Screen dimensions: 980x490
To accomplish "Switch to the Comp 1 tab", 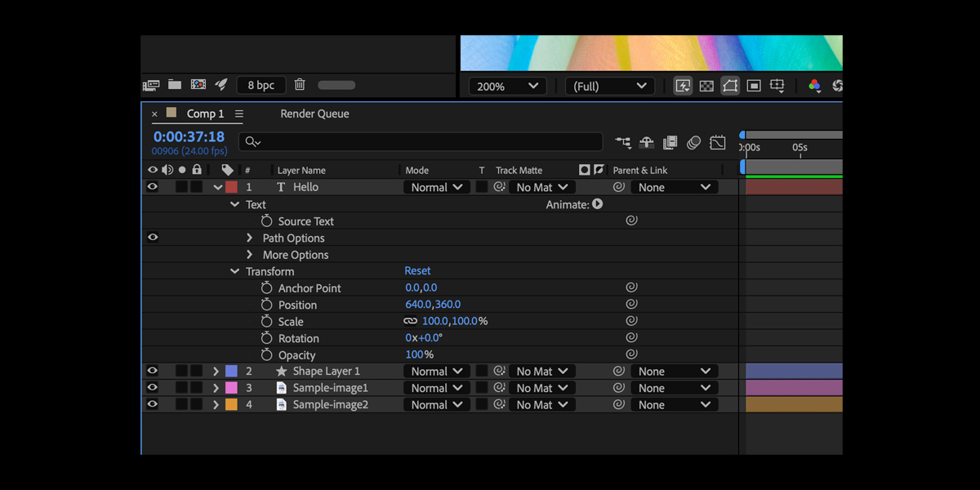I will tap(205, 114).
